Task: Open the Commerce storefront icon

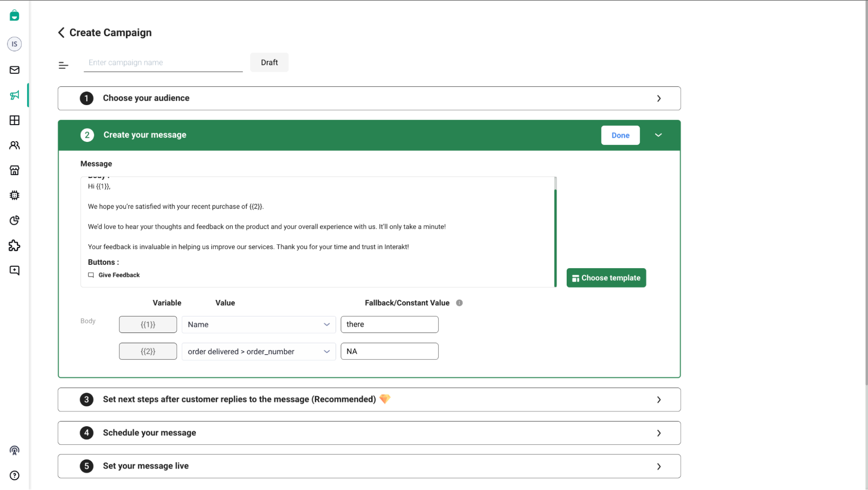Action: pyautogui.click(x=14, y=170)
